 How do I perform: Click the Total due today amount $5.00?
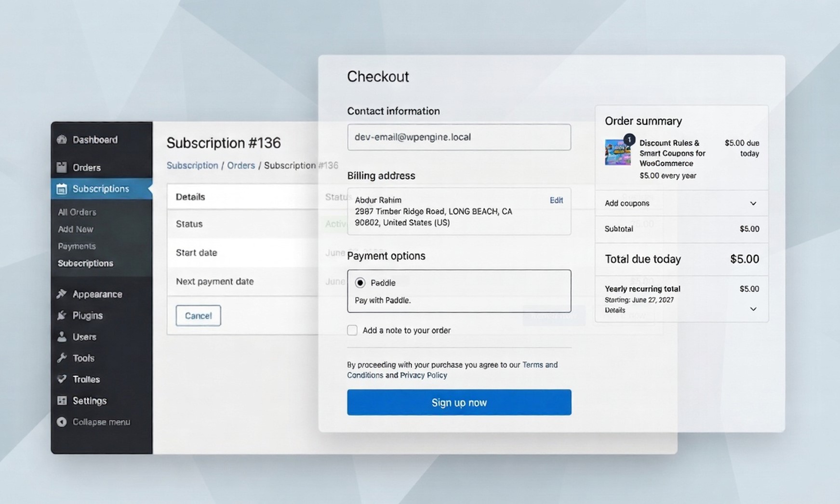(745, 259)
